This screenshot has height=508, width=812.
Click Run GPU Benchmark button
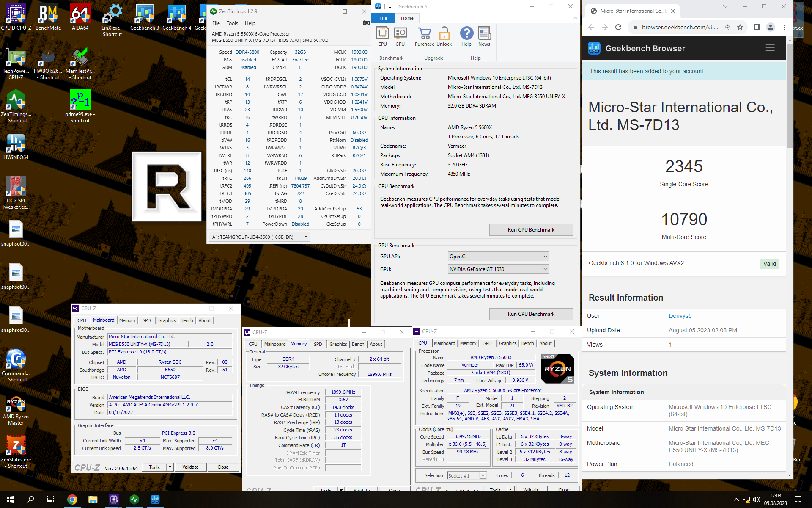click(531, 314)
